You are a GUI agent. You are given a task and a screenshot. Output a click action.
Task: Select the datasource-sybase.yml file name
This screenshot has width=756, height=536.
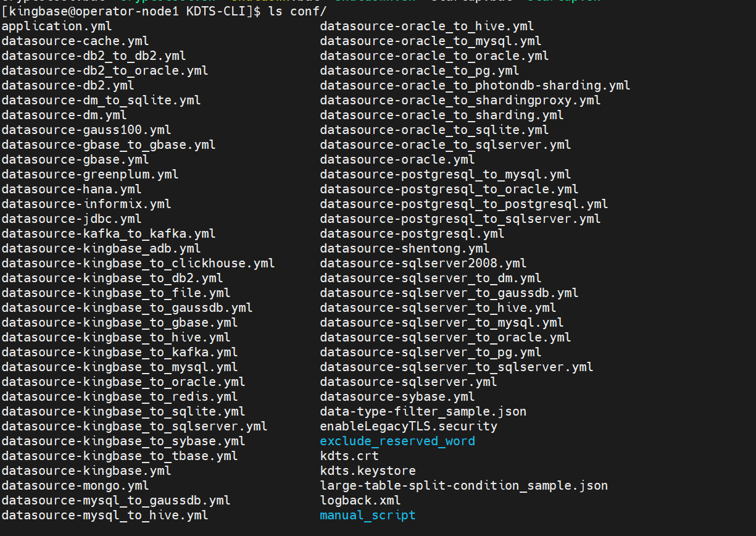point(397,397)
